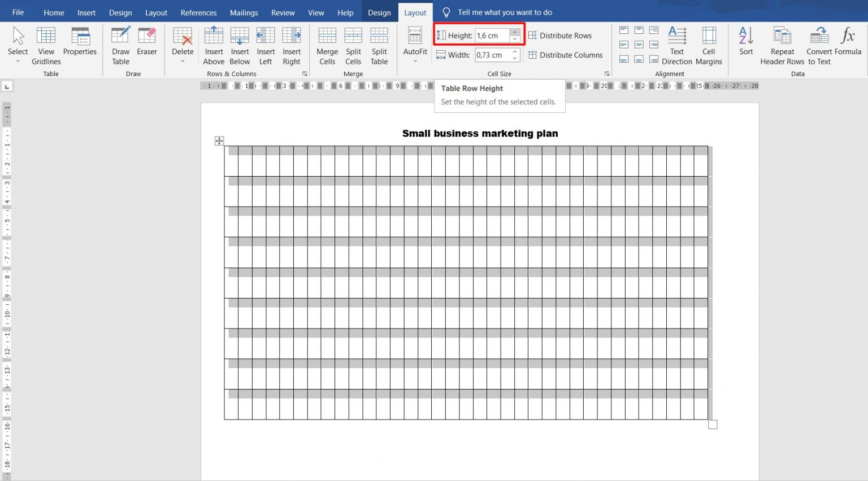This screenshot has height=481, width=868.
Task: Insert a Formula
Action: [x=848, y=42]
